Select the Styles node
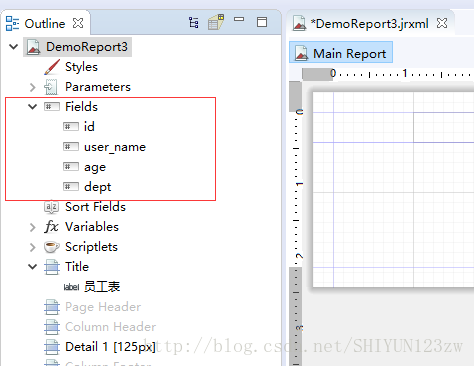Screen dimensions: 474x366 81,67
